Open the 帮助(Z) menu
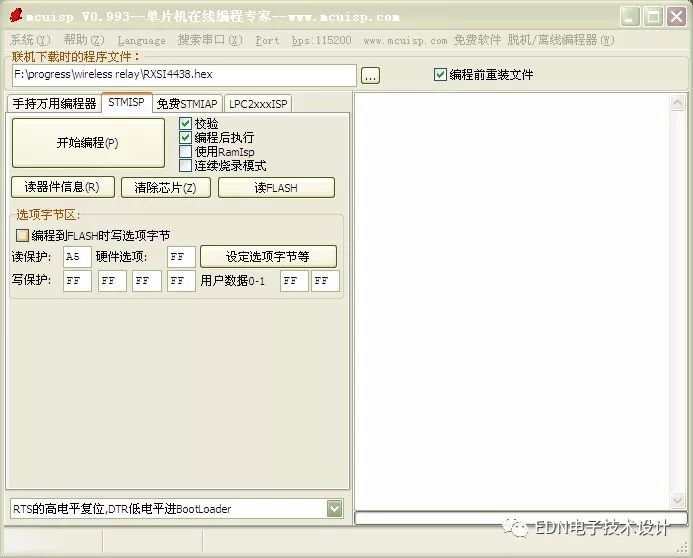693x558 pixels. [x=83, y=40]
